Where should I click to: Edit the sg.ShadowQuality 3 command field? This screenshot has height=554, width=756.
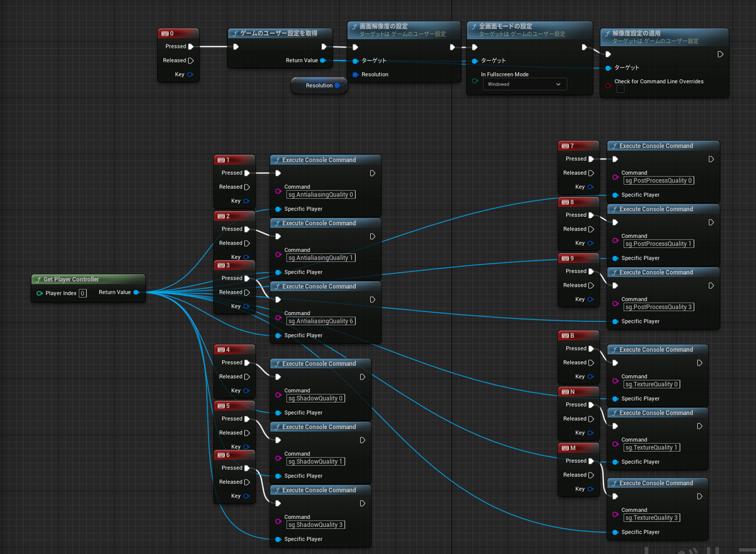pos(316,524)
